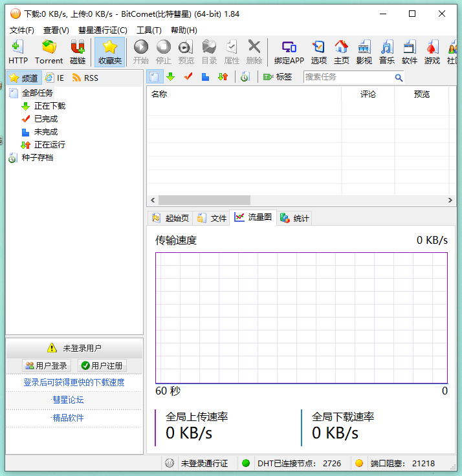Open the 标签 tags dropdown
The image size is (462, 476).
click(x=278, y=77)
